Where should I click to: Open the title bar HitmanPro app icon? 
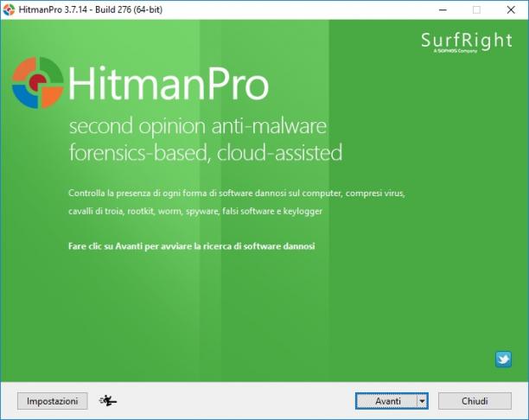[9, 10]
